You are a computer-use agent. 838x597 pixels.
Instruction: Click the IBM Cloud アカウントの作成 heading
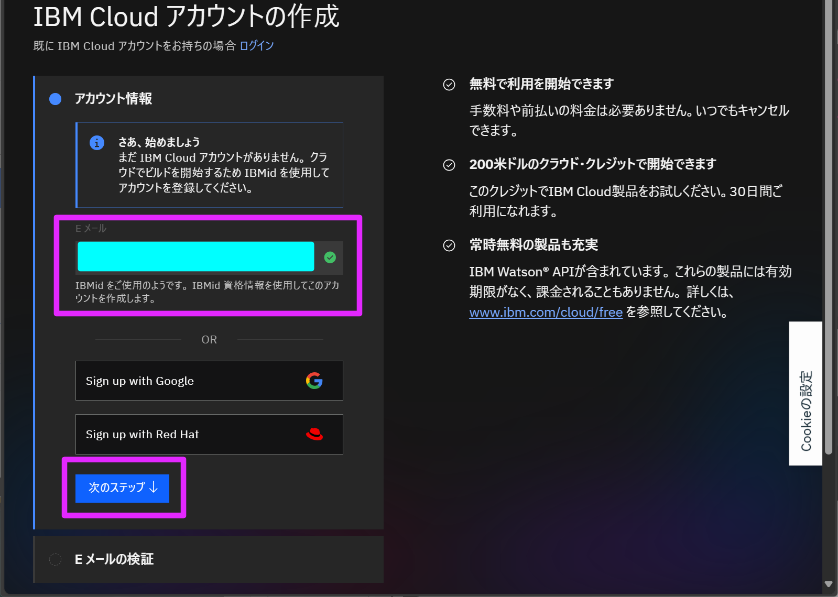[186, 17]
